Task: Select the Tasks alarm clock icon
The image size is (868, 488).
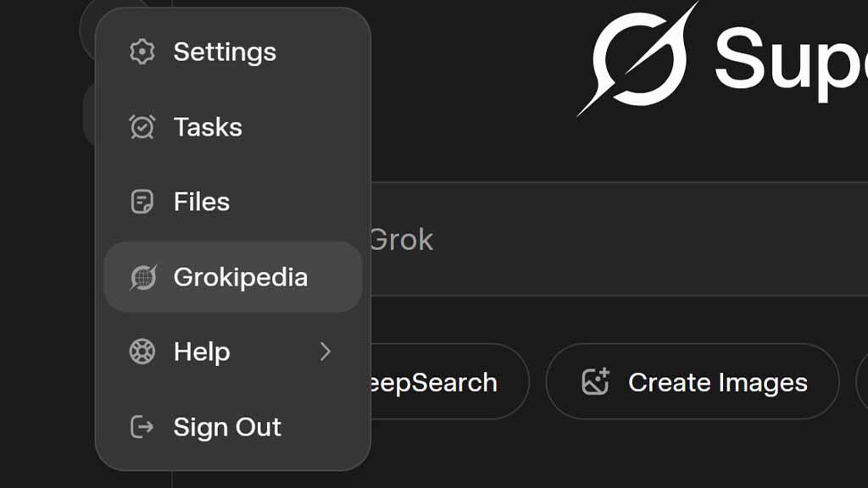Action: (x=142, y=127)
